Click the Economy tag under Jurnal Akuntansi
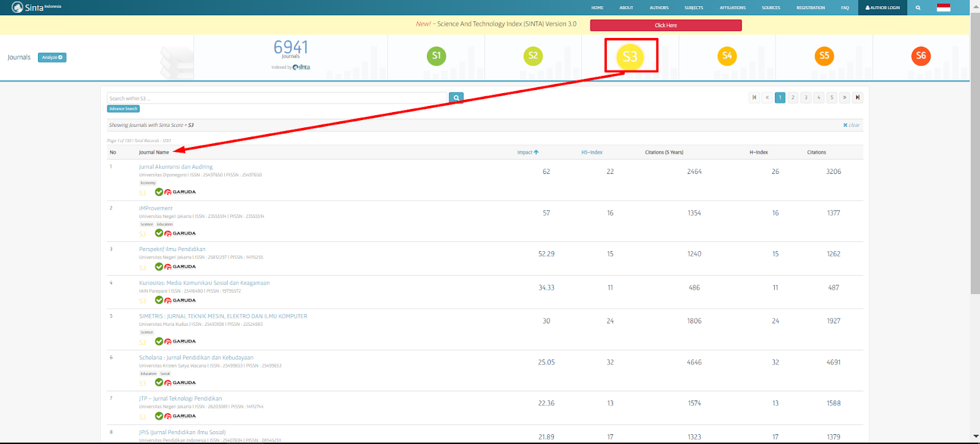Screen dimensions: 980x444 click(x=148, y=183)
